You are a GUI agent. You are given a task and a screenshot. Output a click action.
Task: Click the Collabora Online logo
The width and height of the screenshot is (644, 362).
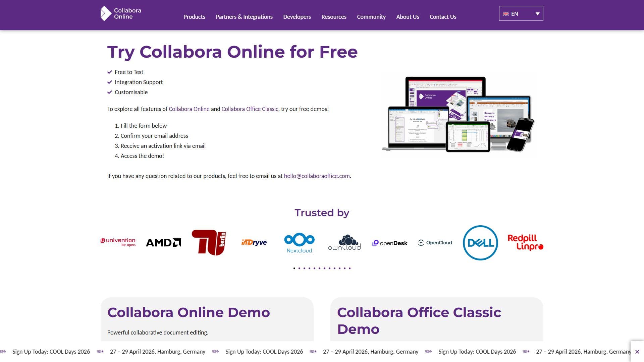[121, 13]
